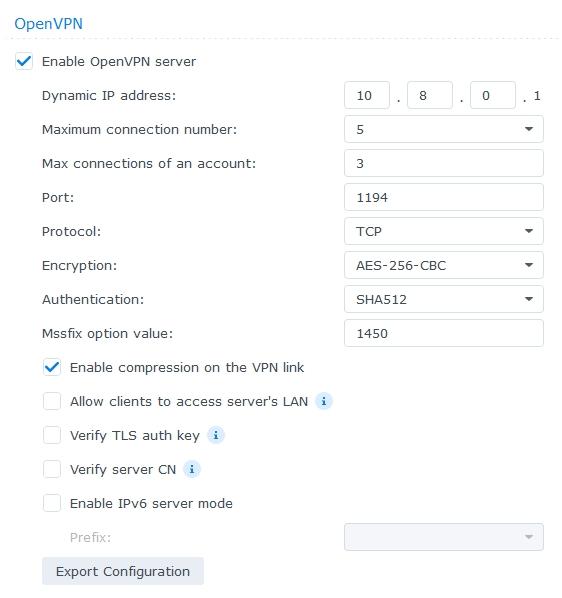
Task: Click first octet field of Dynamic IP address
Action: tap(367, 95)
